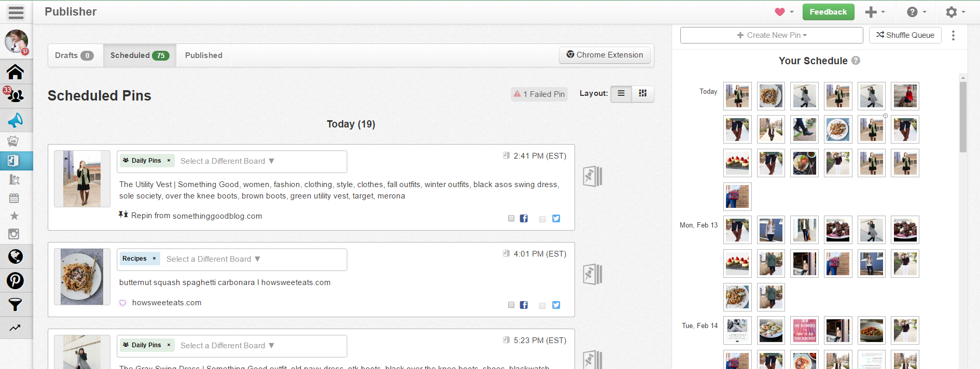Screen dimensions: 980x369
Task: Open the three-dot options menu beside Shuffle Queue
Action: pos(953,35)
